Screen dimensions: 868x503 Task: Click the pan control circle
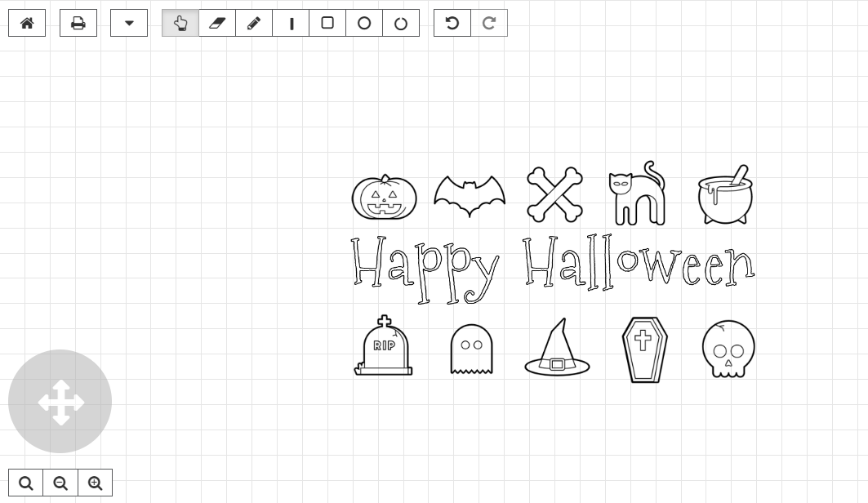click(60, 401)
